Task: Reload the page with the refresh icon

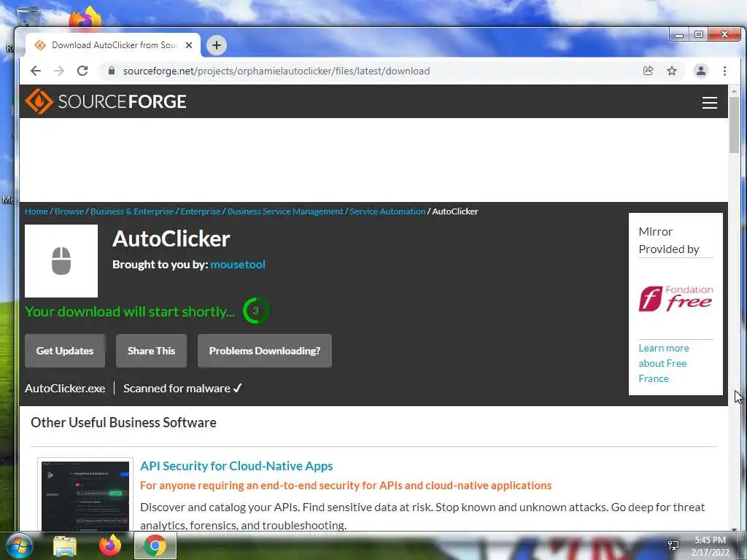Action: click(x=82, y=71)
